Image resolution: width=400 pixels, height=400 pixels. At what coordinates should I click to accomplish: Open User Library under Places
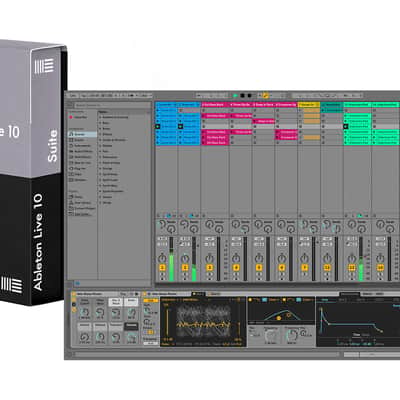click(x=82, y=203)
